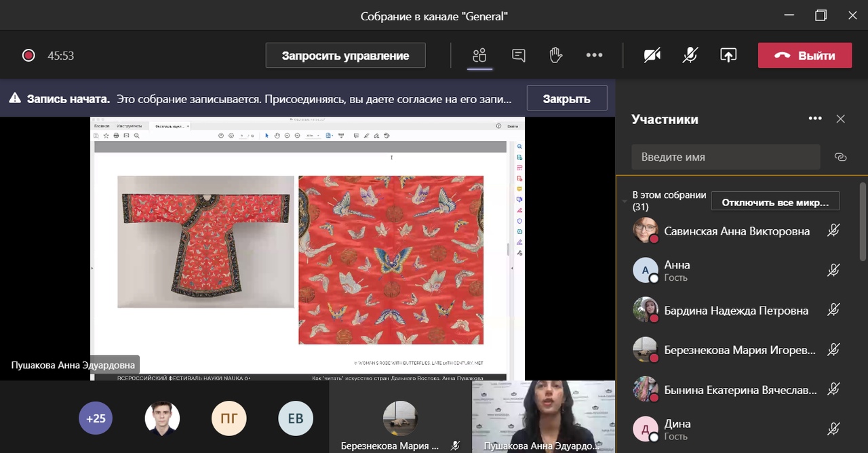
Task: Expand the +25 hidden participants
Action: point(96,418)
